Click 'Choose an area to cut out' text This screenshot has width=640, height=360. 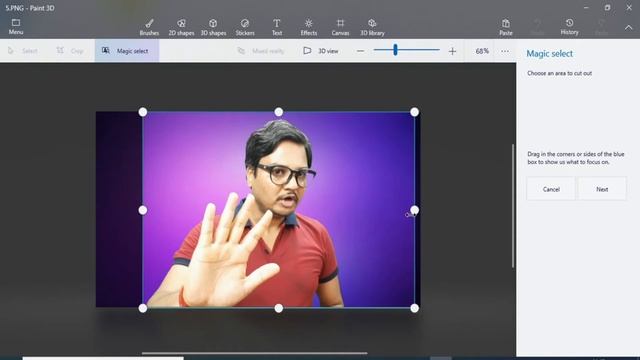point(559,73)
